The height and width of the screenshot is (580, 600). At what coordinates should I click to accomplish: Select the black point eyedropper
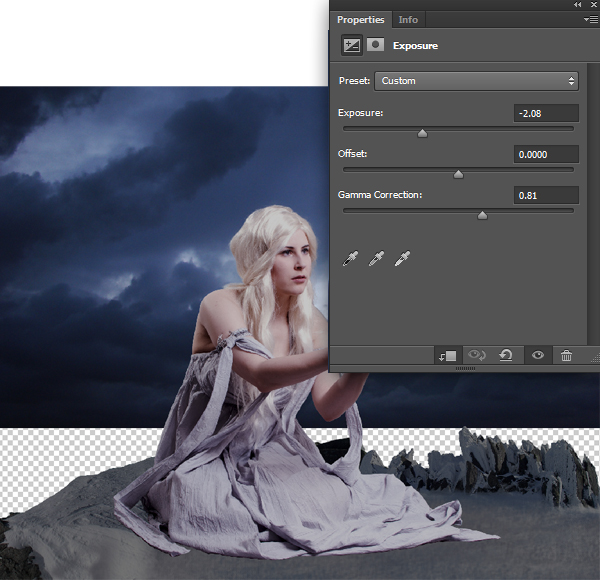350,259
